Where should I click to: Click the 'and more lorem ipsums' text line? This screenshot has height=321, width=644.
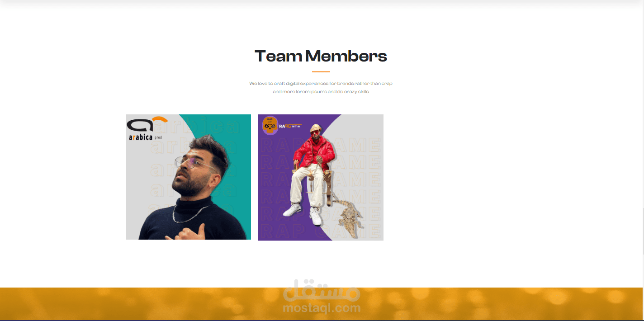click(x=321, y=91)
